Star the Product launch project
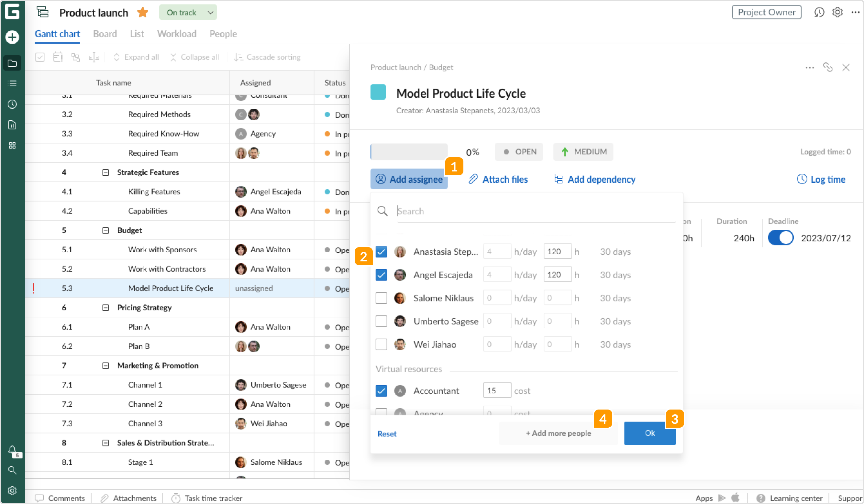 click(143, 13)
